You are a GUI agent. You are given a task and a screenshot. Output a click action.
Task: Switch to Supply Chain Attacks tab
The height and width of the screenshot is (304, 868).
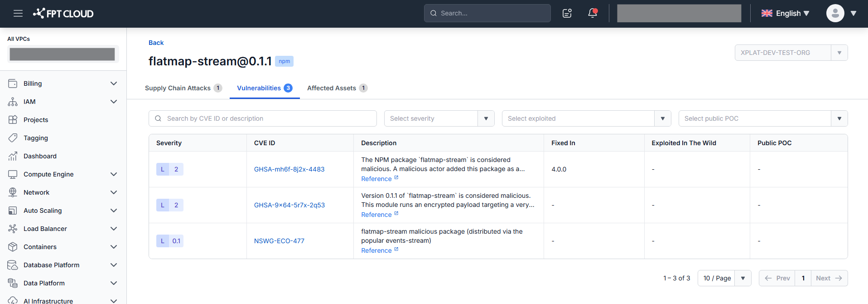[183, 88]
